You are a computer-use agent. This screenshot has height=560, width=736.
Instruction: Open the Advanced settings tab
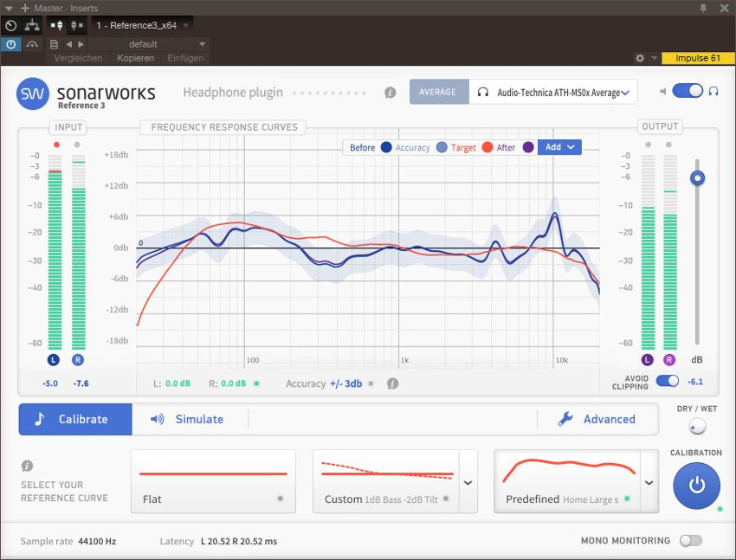597,419
